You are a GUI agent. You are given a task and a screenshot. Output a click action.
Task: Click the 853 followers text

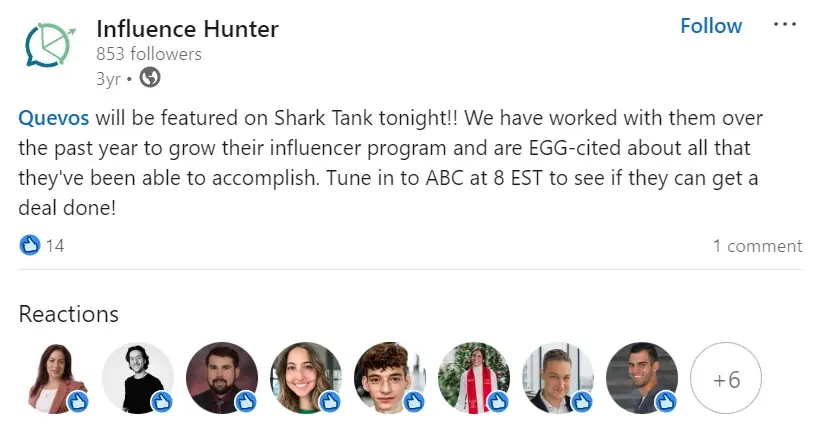[149, 54]
